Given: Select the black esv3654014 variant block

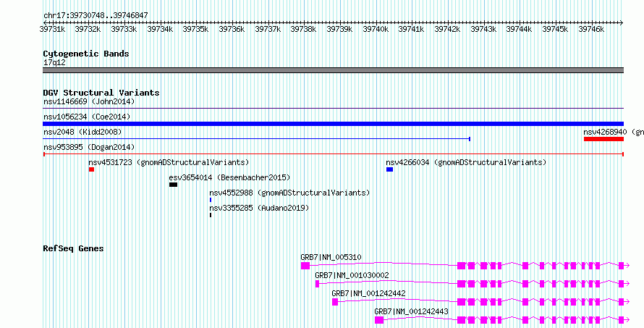Looking at the screenshot, I should click(174, 185).
